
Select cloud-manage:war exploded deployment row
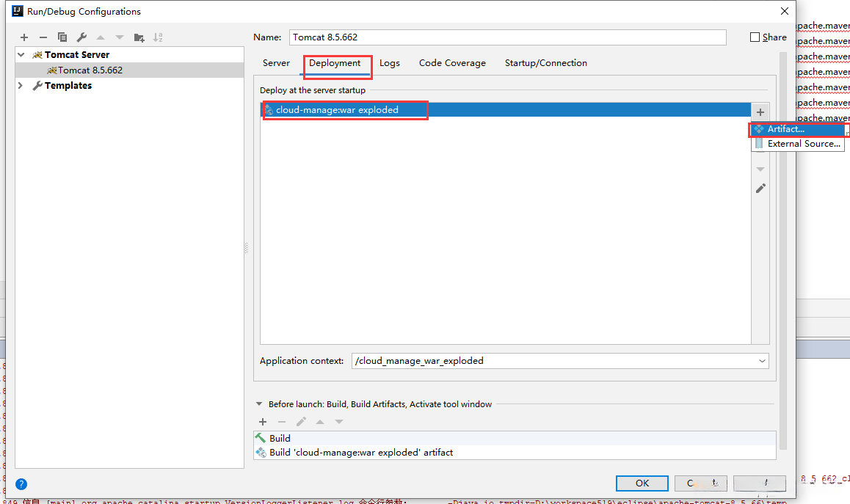point(506,109)
